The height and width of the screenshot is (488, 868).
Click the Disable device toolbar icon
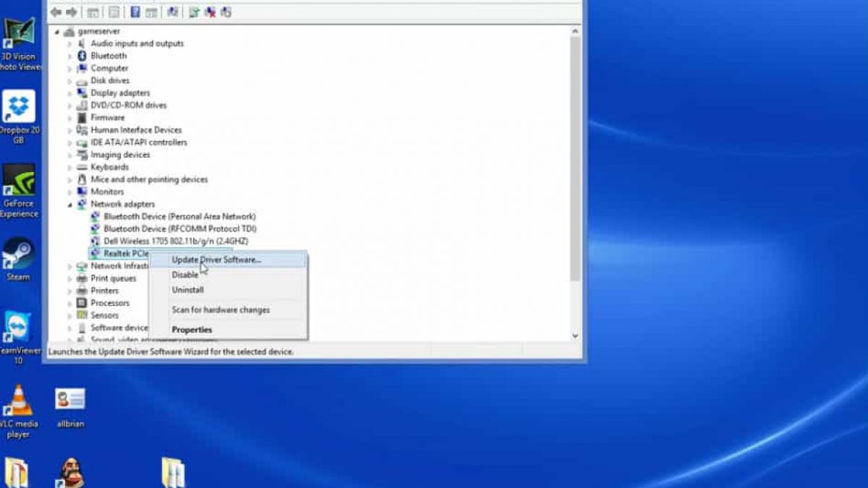tap(226, 12)
